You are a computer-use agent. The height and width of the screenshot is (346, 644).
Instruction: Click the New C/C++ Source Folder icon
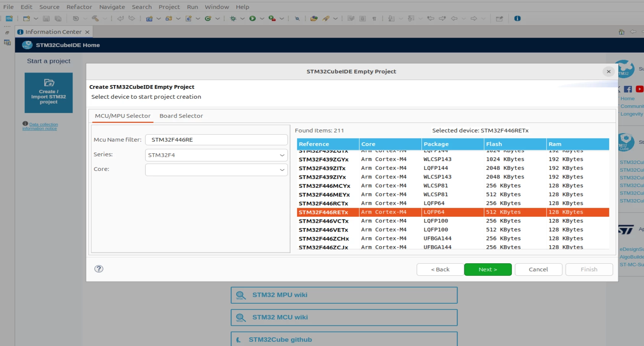pos(168,18)
